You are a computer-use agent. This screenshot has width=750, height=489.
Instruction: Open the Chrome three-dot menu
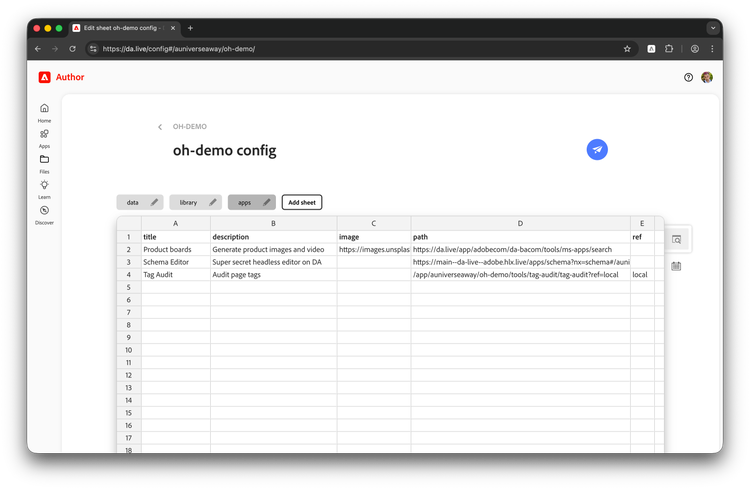[712, 48]
